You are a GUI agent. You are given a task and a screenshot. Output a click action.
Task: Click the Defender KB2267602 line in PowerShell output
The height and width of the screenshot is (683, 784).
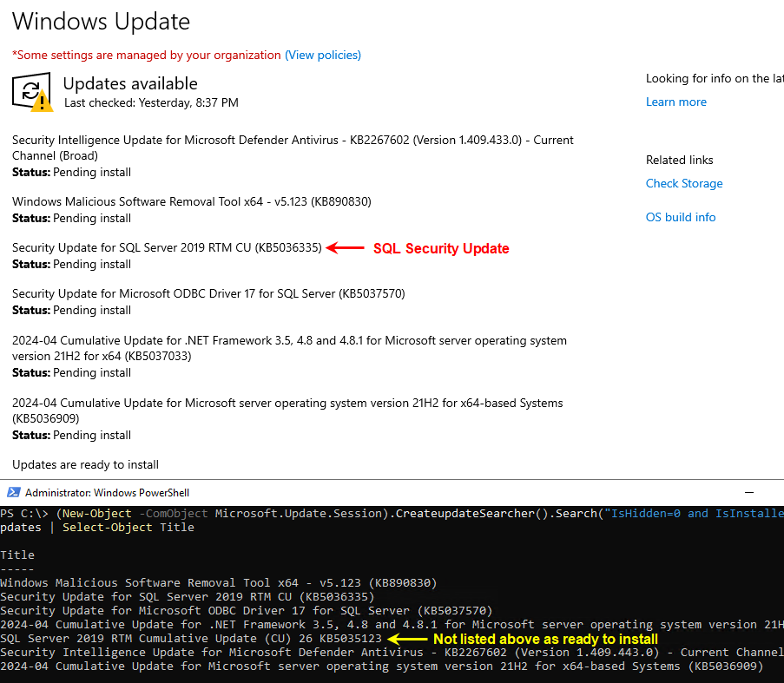(x=392, y=653)
